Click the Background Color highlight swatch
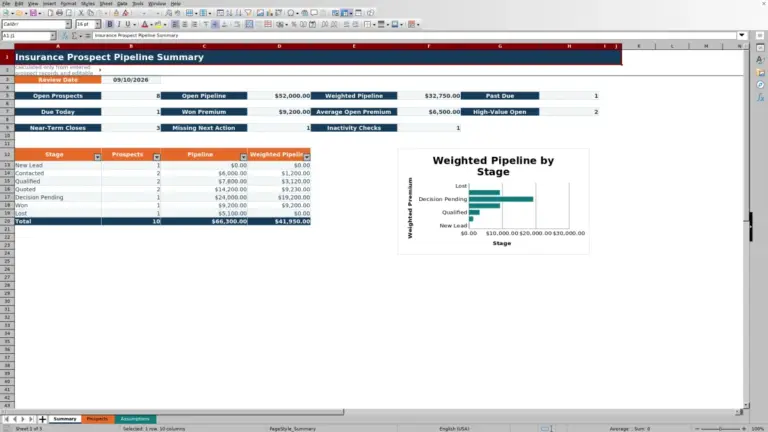Screen dimensions: 768x432 [x=158, y=24]
